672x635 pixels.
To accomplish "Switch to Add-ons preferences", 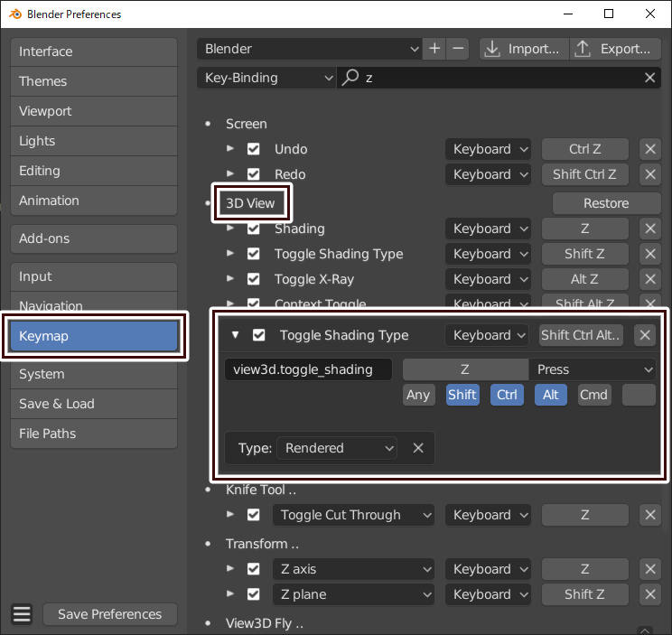I will pos(94,238).
